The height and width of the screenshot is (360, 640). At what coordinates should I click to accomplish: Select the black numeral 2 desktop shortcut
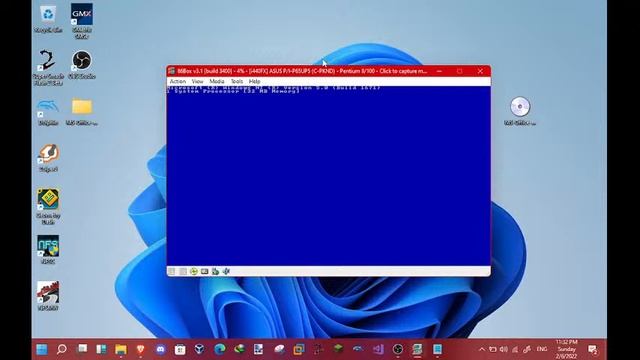pos(48,67)
